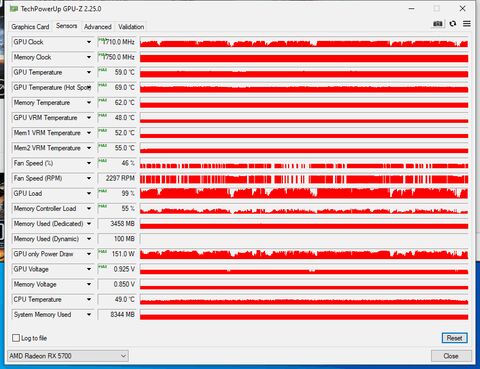This screenshot has width=480, height=369.
Task: Switch to the Graphics Card tab
Action: (x=30, y=27)
